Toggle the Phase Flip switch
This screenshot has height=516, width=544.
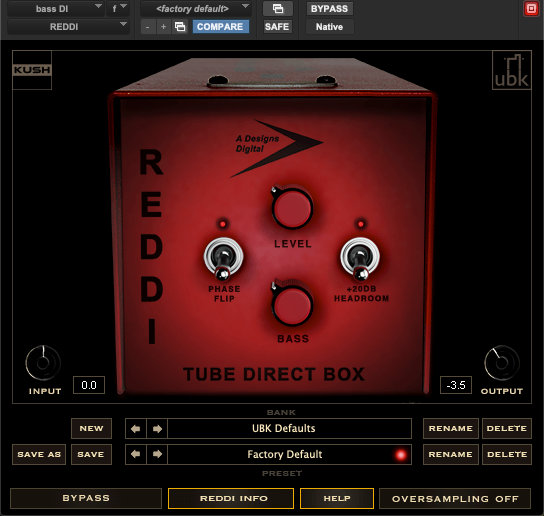(223, 258)
